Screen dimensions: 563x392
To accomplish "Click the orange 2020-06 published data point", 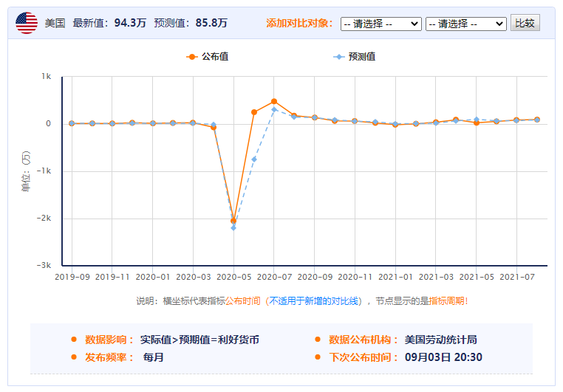I will tap(254, 112).
